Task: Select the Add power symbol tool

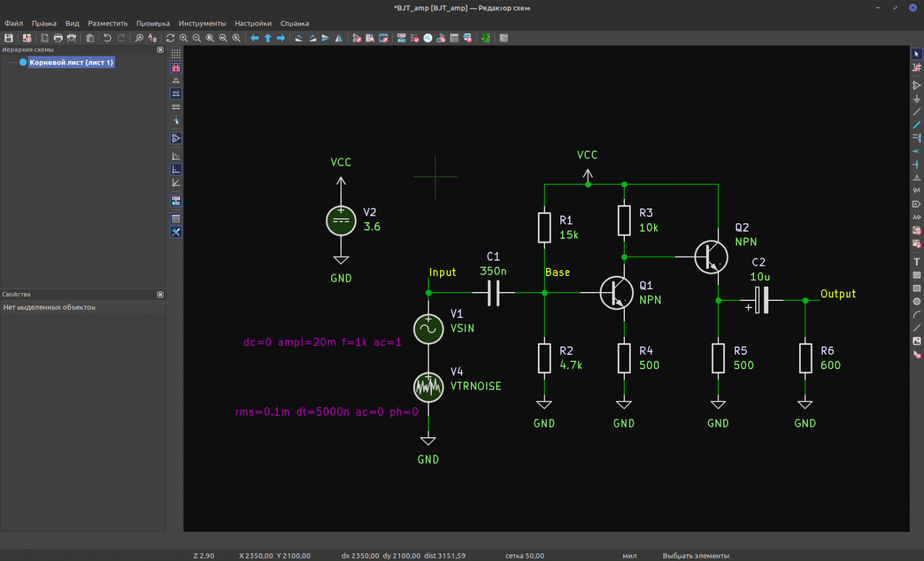Action: tap(916, 99)
